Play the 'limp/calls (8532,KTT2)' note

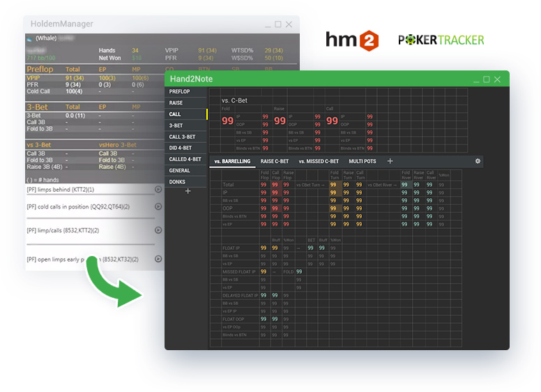(158, 230)
